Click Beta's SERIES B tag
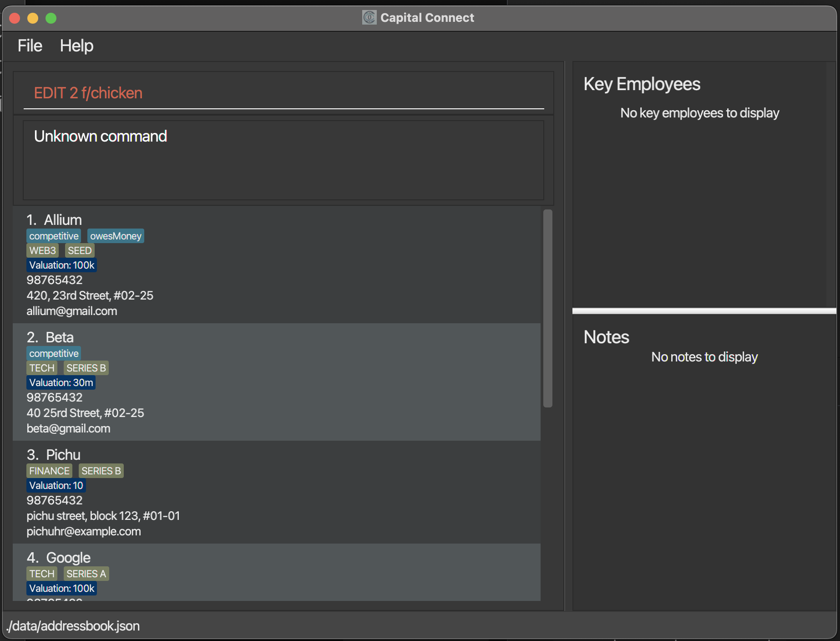Screen dimensions: 840x641 coord(86,368)
